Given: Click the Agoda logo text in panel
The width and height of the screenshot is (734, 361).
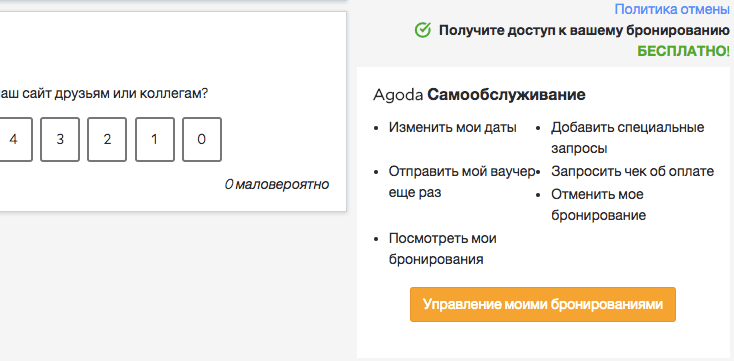Looking at the screenshot, I should [398, 95].
